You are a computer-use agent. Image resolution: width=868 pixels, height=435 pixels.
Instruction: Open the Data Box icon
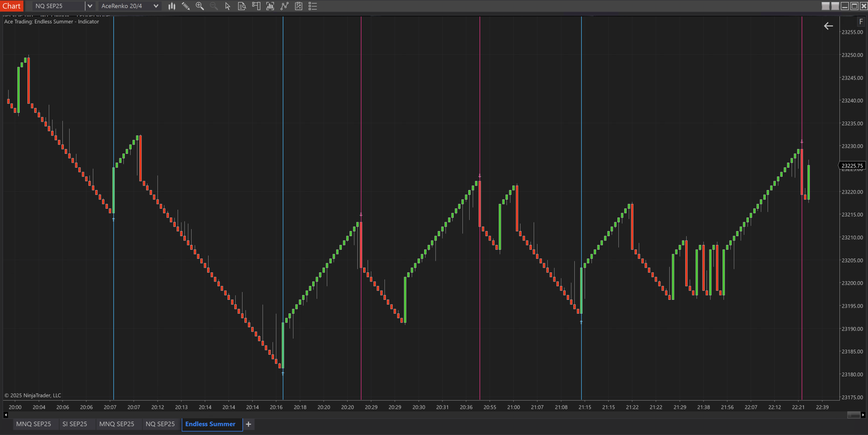242,6
